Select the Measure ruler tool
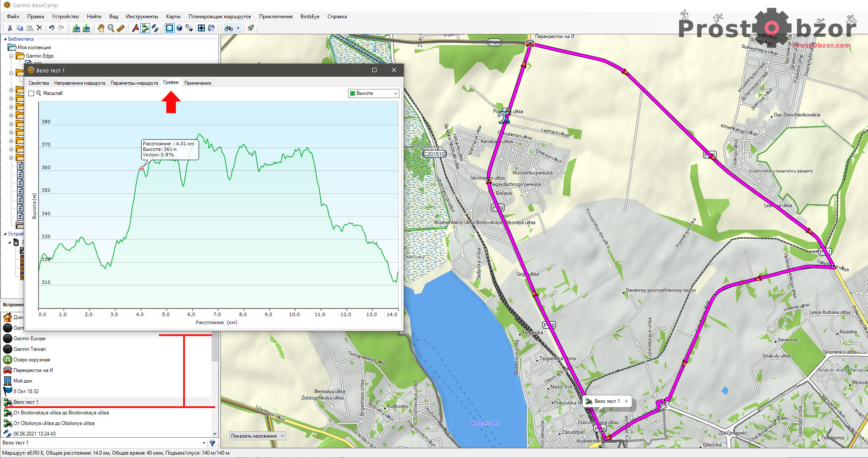The width and height of the screenshot is (868, 458). pos(121,28)
